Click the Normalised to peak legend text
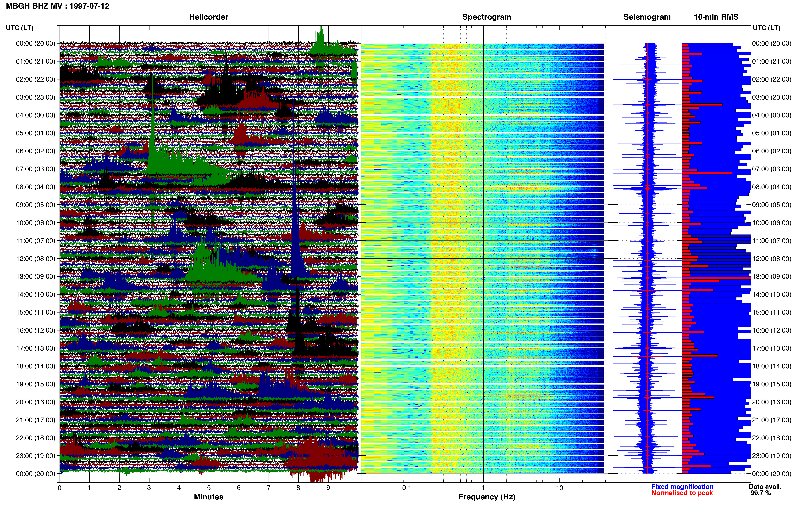The width and height of the screenshot is (812, 508). coord(682,493)
